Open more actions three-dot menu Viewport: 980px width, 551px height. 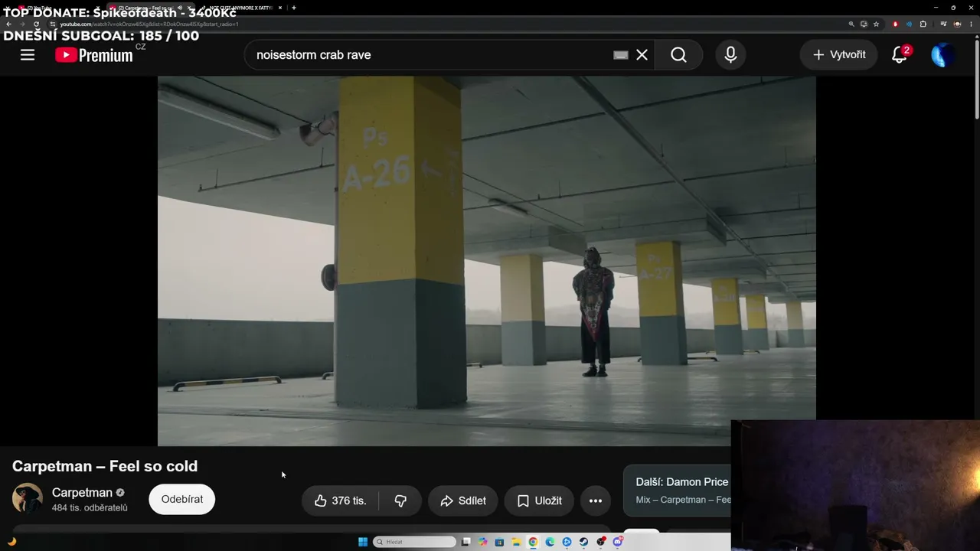click(595, 500)
